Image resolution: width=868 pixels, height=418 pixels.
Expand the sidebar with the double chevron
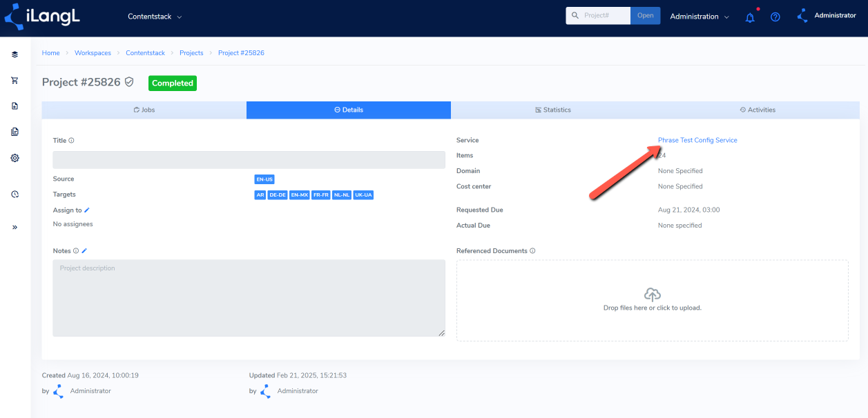point(15,227)
